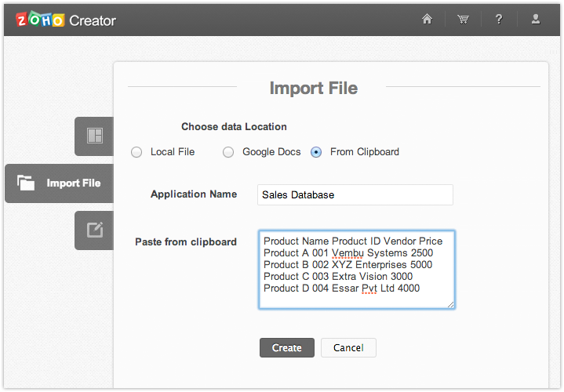Choose the Google Docs radio option
The height and width of the screenshot is (392, 564).
[x=228, y=152]
